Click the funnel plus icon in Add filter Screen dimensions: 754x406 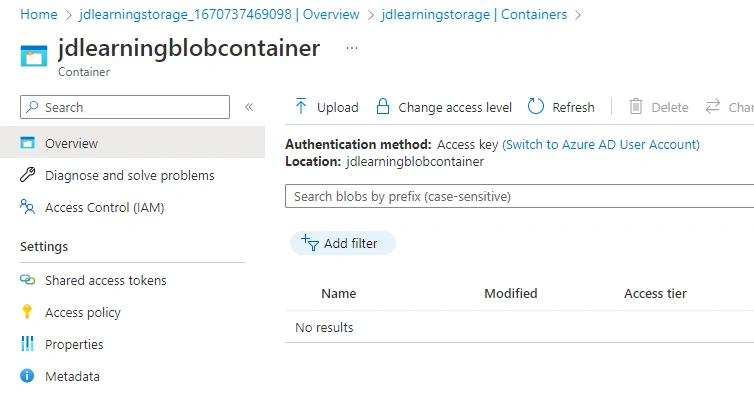click(x=310, y=243)
